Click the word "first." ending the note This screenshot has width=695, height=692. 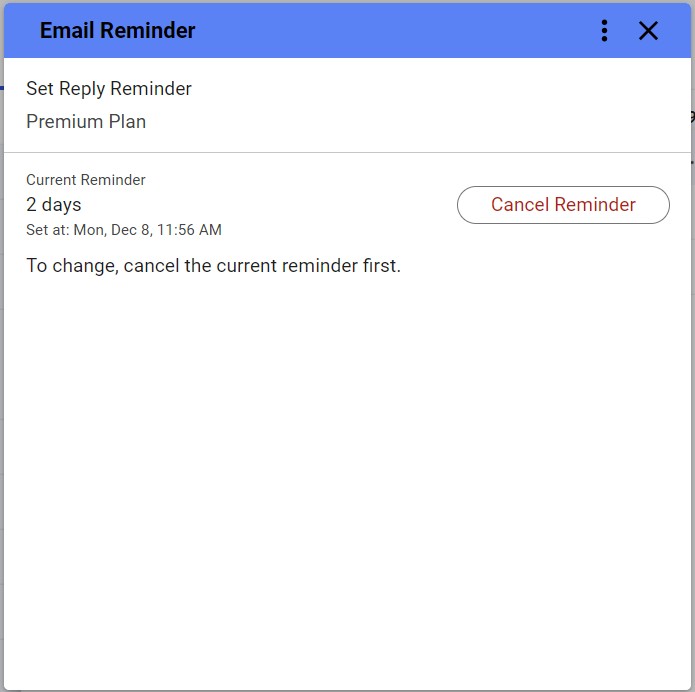pyautogui.click(x=380, y=267)
